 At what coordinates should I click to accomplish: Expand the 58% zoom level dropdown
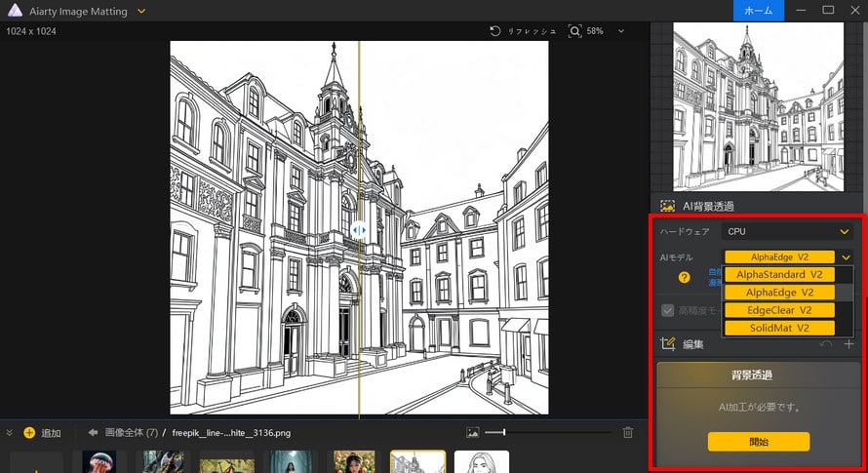[620, 31]
